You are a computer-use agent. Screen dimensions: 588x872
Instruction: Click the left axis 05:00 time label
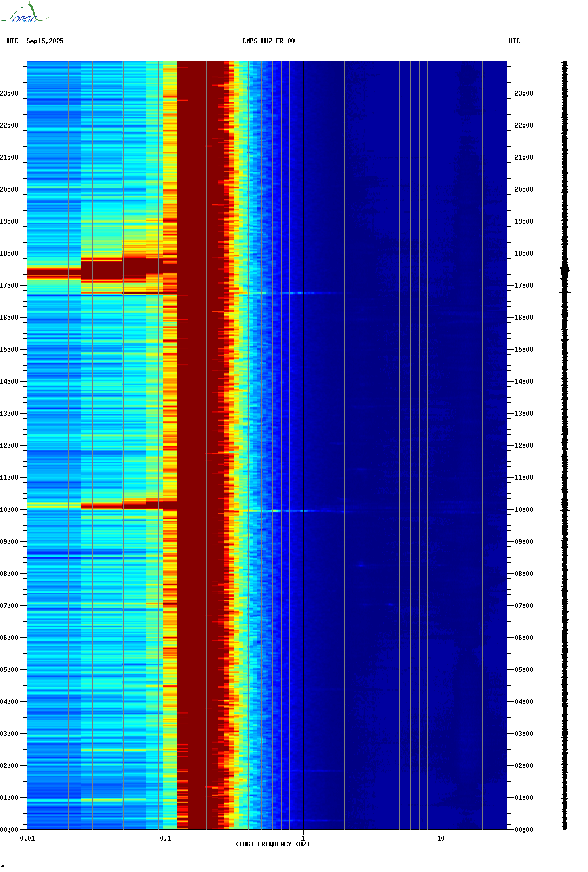pos(9,670)
